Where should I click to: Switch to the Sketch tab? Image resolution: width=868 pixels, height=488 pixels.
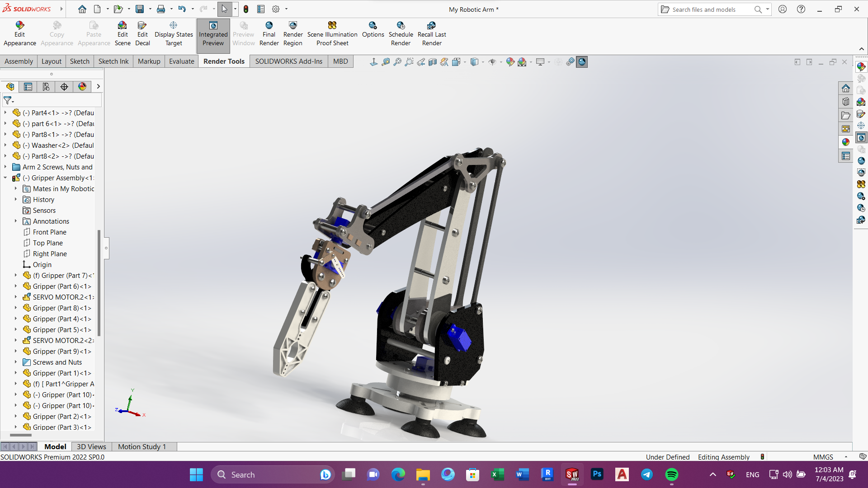tap(80, 61)
